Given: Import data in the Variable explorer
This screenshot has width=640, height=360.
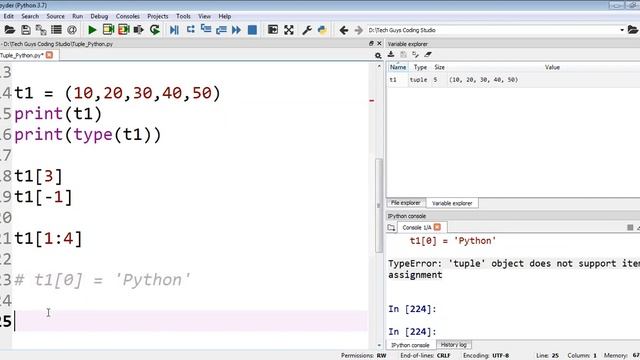Looking at the screenshot, I should 391,54.
